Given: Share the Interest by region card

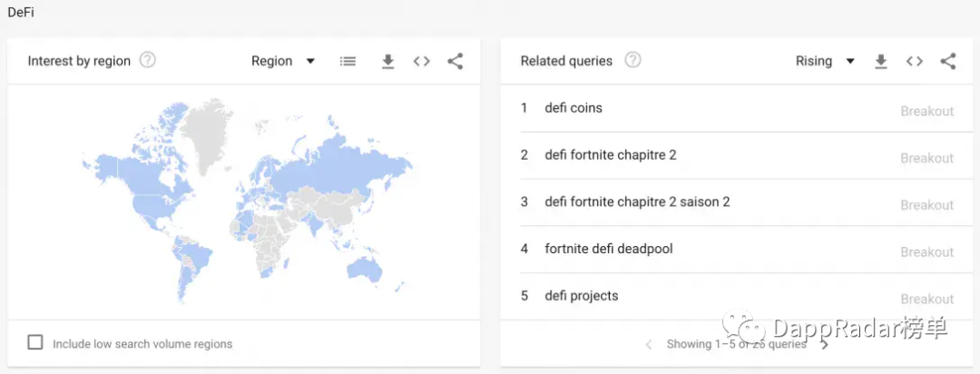Looking at the screenshot, I should coord(456,62).
